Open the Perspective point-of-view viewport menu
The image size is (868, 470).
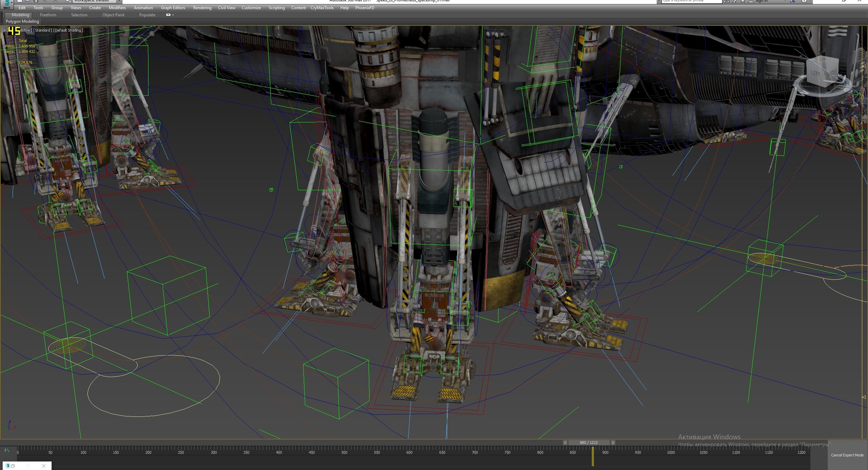pos(26,30)
